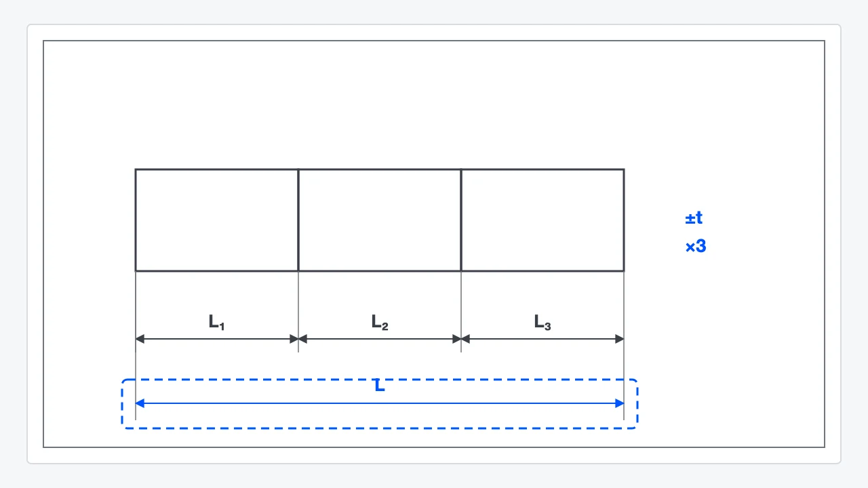
Task: Select the divider between left and middle rectangles
Action: (298, 220)
